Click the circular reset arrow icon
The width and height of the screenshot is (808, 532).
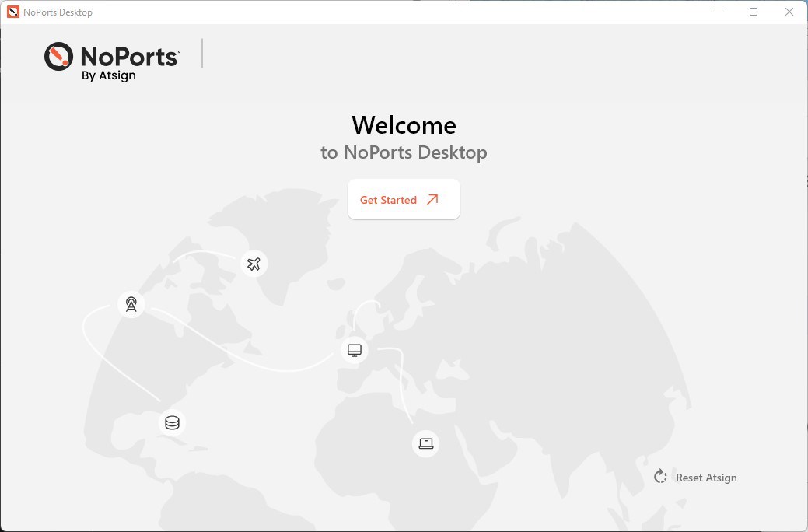coord(660,477)
